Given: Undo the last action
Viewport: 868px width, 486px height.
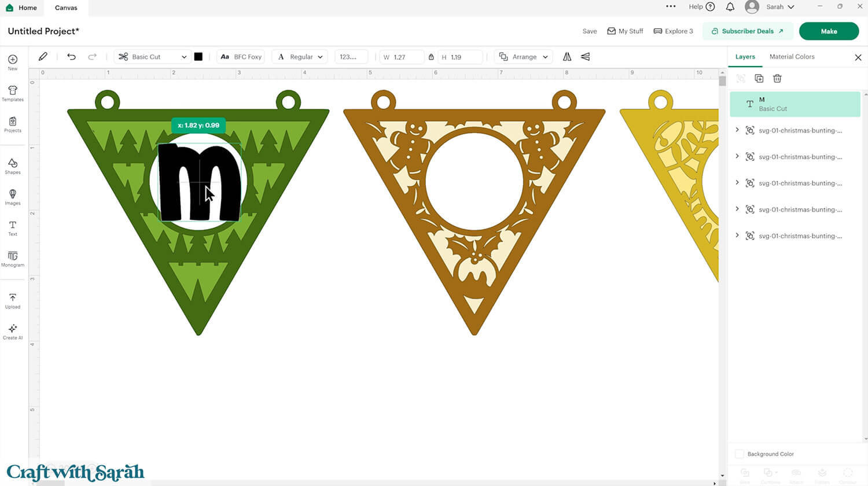Looking at the screenshot, I should (71, 56).
